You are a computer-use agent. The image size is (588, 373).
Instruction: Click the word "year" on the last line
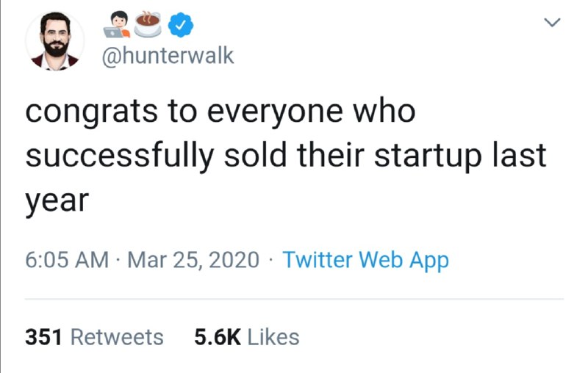[57, 200]
